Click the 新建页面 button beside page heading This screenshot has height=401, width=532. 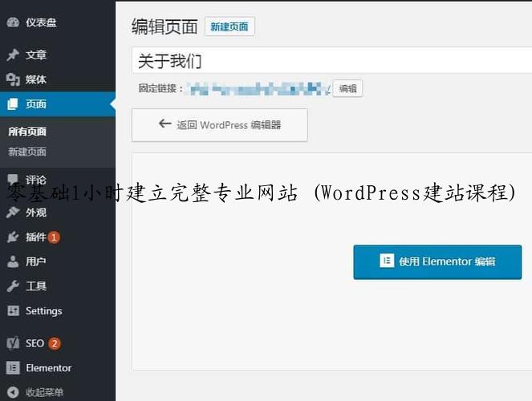(x=229, y=26)
